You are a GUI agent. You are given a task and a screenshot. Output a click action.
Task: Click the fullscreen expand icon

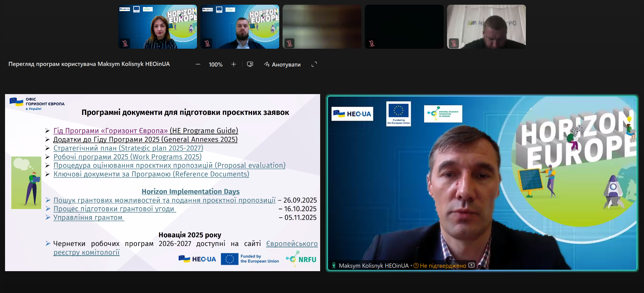tap(314, 65)
